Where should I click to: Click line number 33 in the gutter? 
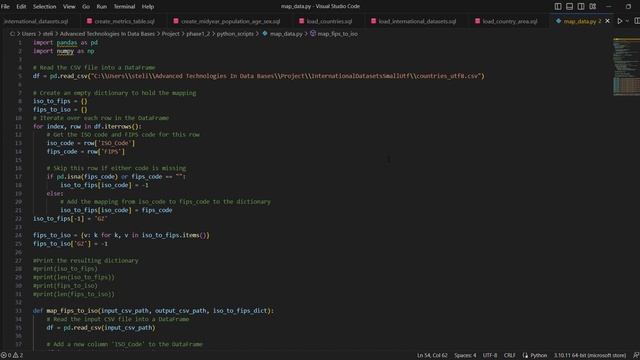(18, 311)
